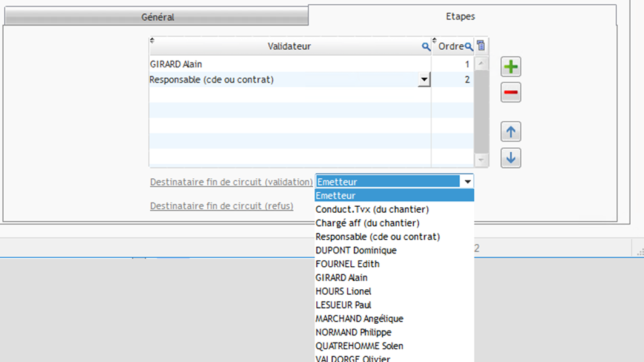644x362 pixels.
Task: Select Conduct.Tvx (du chantier) from list
Action: tap(372, 209)
